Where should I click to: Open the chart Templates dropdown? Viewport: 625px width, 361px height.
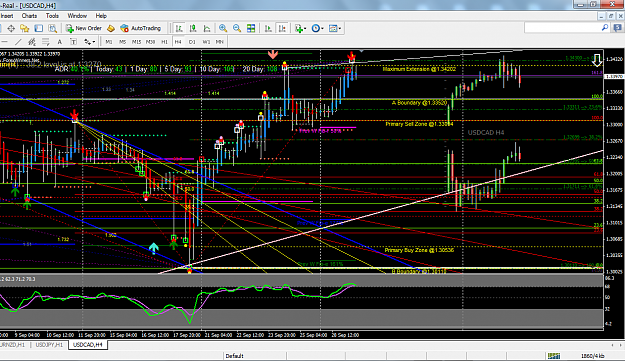pyautogui.click(x=334, y=28)
